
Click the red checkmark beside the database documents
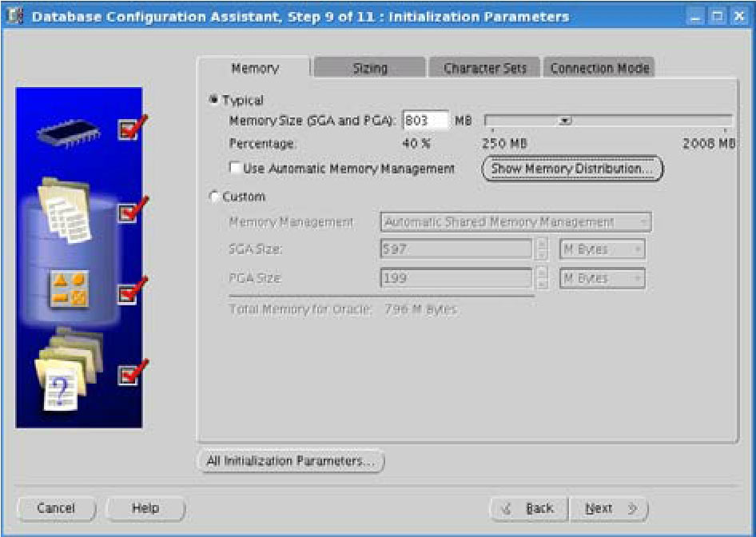click(132, 211)
